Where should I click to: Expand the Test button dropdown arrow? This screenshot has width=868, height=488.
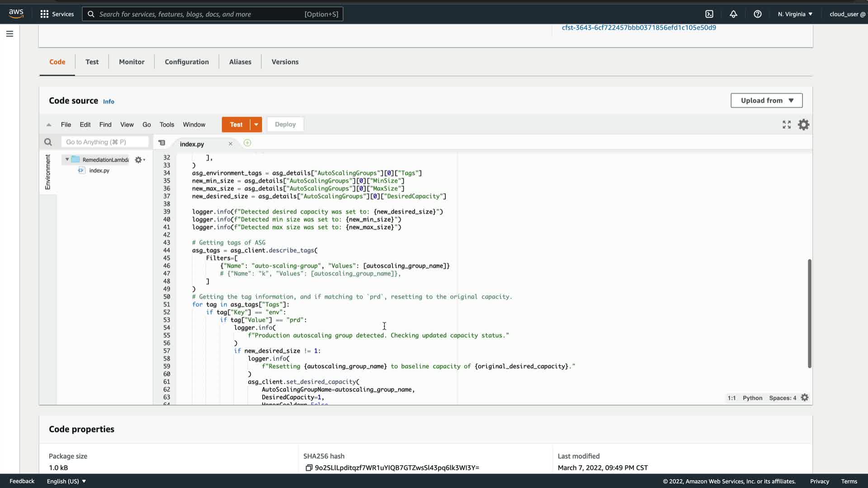pos(256,125)
